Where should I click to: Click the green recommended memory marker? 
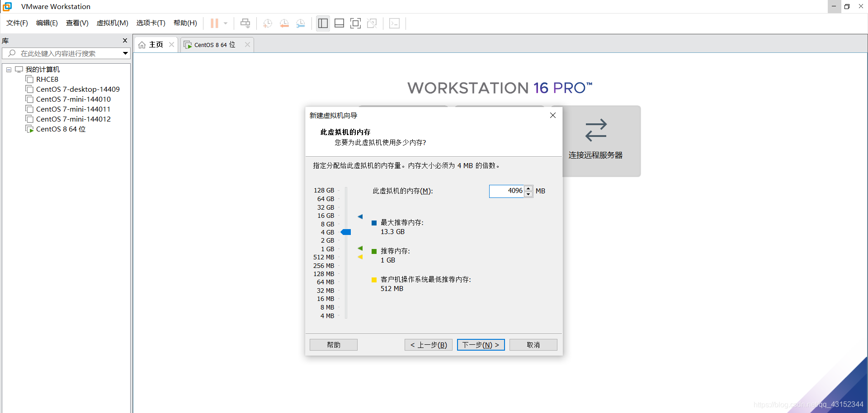[360, 249]
